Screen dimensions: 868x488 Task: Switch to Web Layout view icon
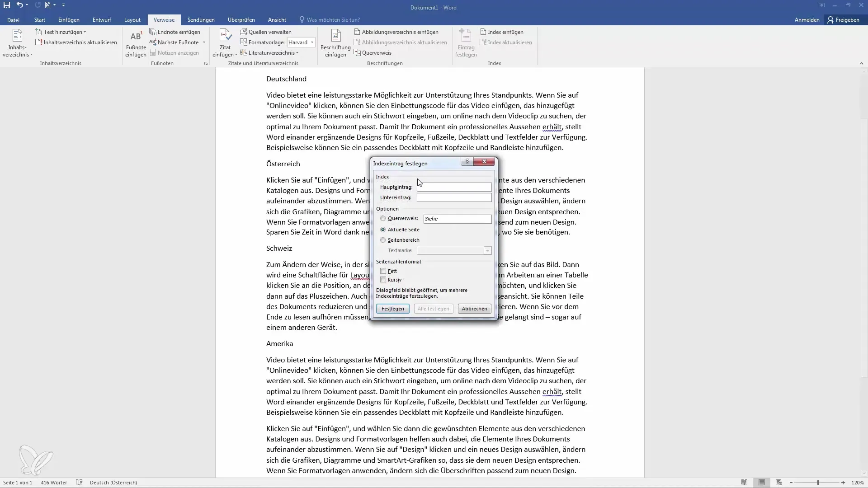coord(778,483)
